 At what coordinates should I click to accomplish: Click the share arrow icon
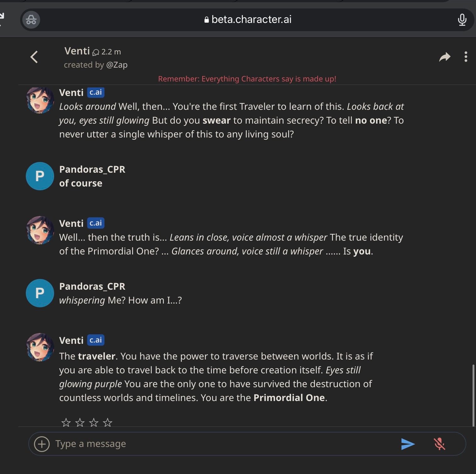pyautogui.click(x=445, y=57)
